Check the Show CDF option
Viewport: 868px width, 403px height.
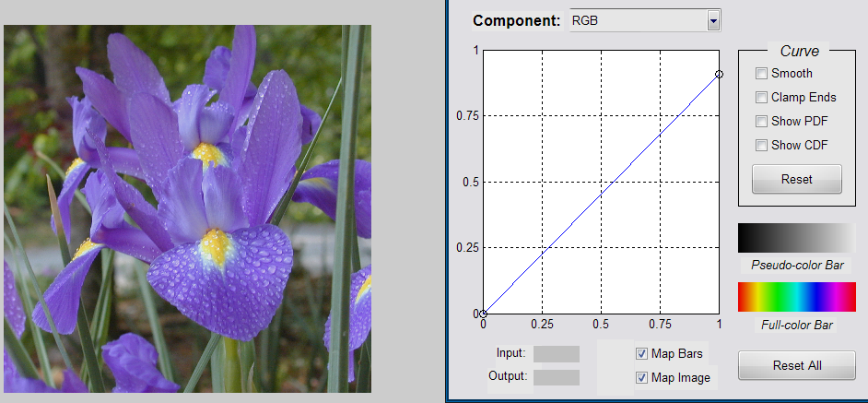762,145
